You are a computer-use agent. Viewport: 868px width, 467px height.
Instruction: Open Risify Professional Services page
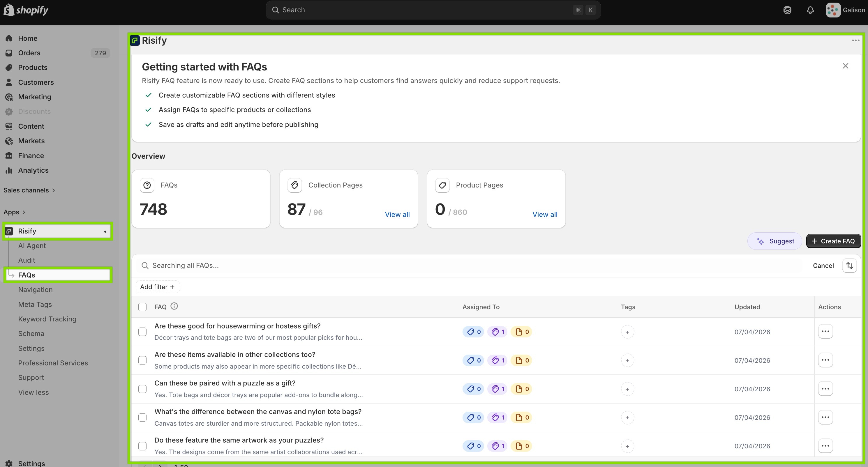tap(53, 363)
